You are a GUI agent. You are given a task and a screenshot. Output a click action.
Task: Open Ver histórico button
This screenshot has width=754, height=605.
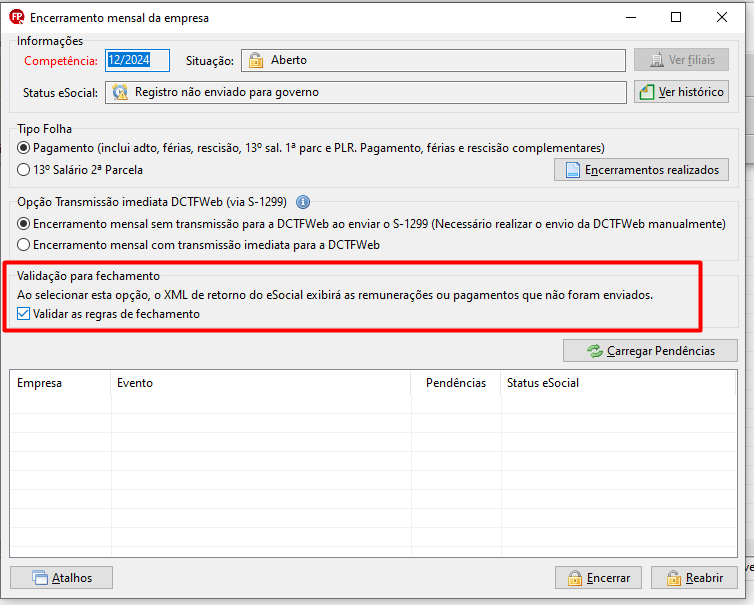[681, 92]
